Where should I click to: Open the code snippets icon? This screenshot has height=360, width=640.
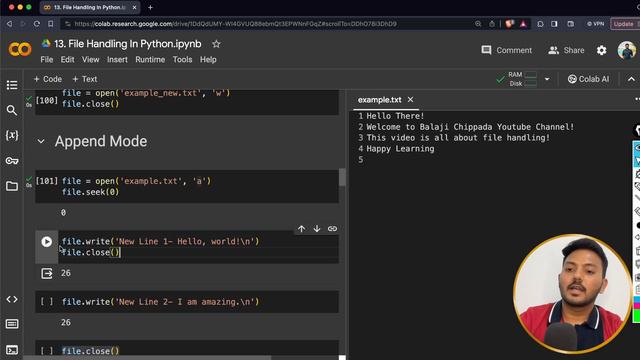pyautogui.click(x=12, y=299)
